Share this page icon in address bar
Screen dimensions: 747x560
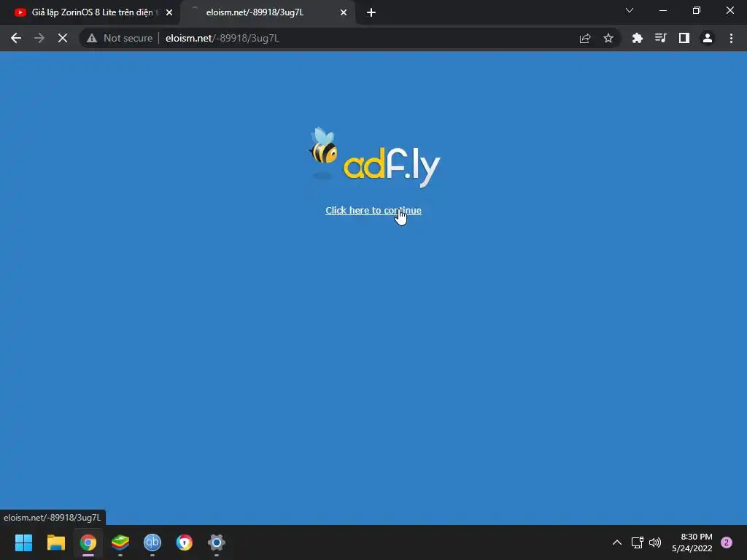585,38
